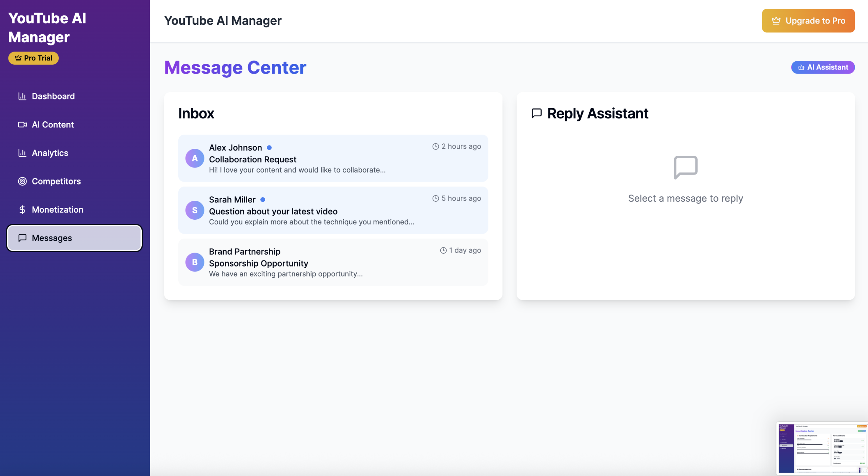Click the Message Center heading
The image size is (868, 476).
point(235,67)
